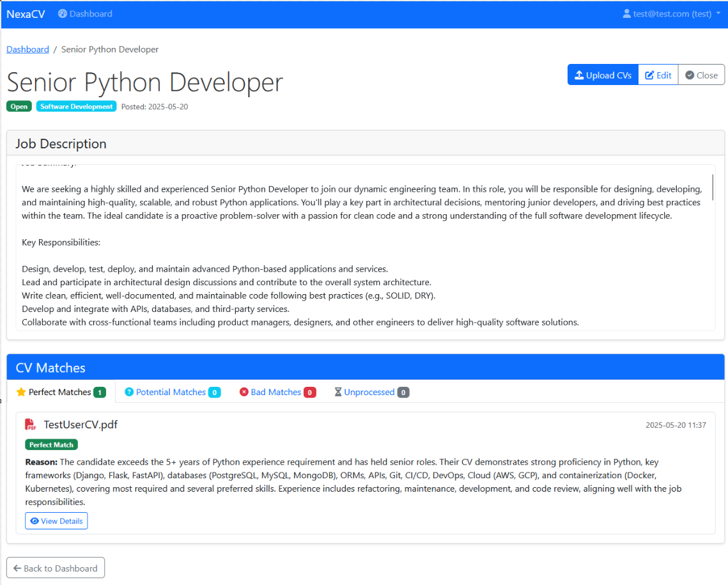Screen dimensions: 728x585
Task: Click the hourglass icon on Unprocessed tab
Action: (337, 392)
